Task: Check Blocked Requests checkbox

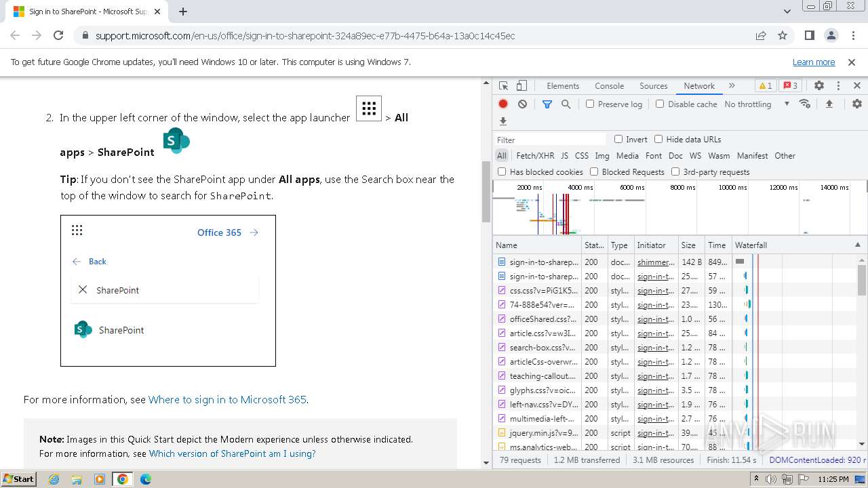Action: pyautogui.click(x=594, y=171)
